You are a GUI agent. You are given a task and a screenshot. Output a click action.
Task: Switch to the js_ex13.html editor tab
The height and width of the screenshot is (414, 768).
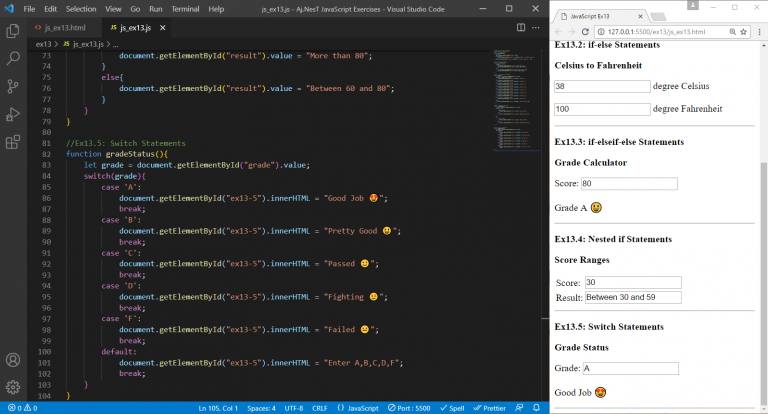click(64, 27)
